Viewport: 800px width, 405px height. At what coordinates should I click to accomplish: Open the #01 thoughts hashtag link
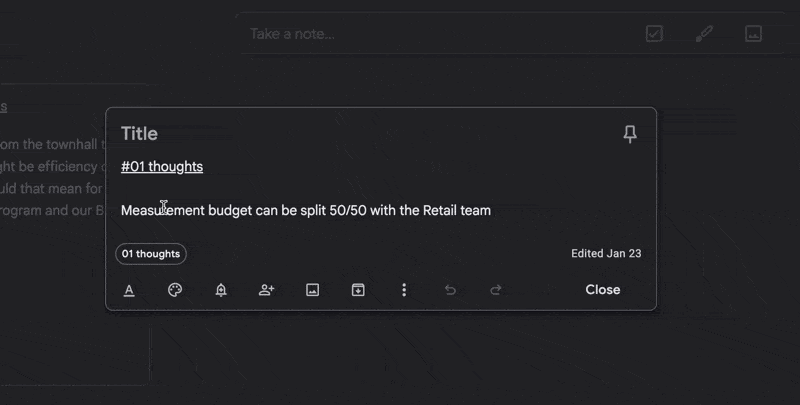pyautogui.click(x=162, y=167)
